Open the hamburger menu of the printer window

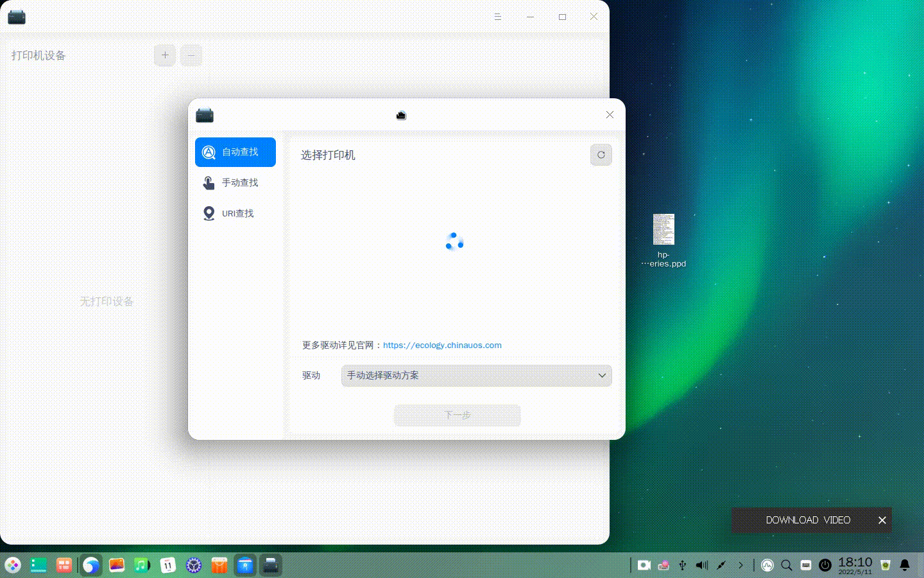497,17
